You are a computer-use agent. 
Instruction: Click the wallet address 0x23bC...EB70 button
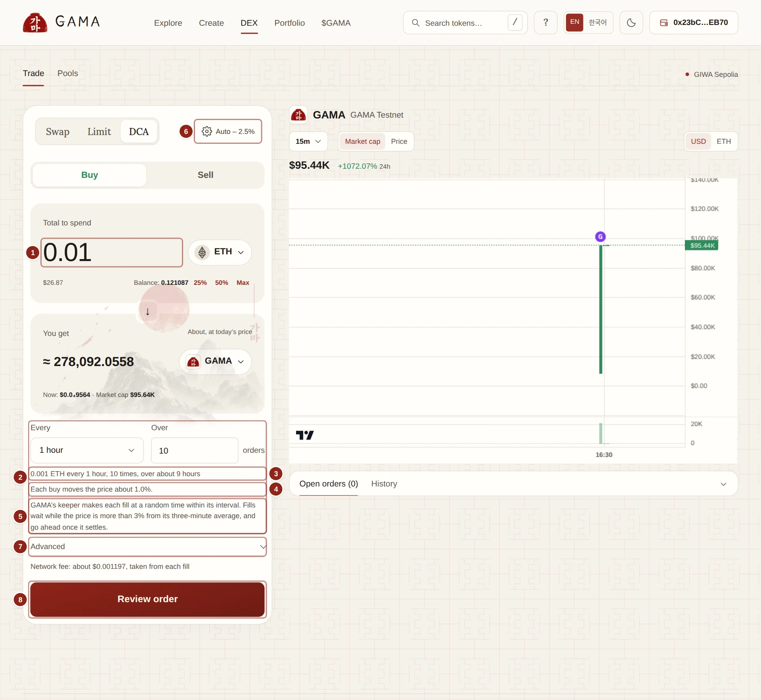pos(694,23)
